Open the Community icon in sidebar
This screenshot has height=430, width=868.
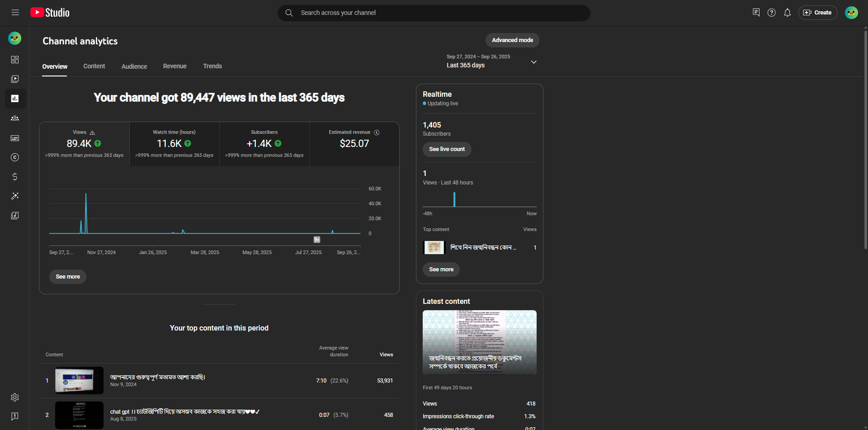click(x=15, y=118)
